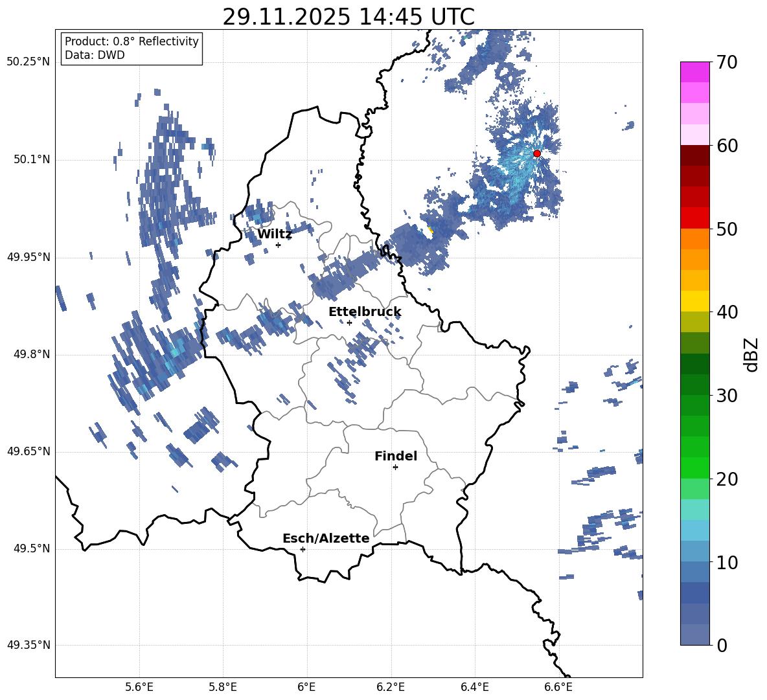Click the dark red swatch below 60 dBZ
Viewport: 767px width, 700px height.
pos(694,155)
